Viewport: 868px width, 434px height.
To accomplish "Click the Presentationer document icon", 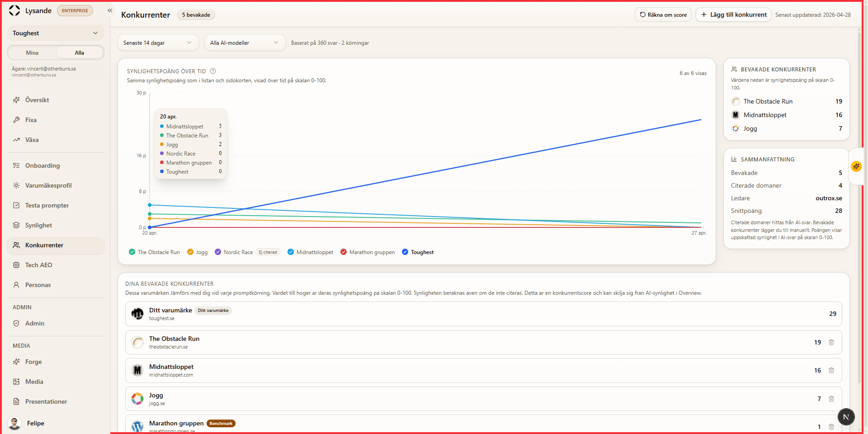I will click(x=16, y=401).
